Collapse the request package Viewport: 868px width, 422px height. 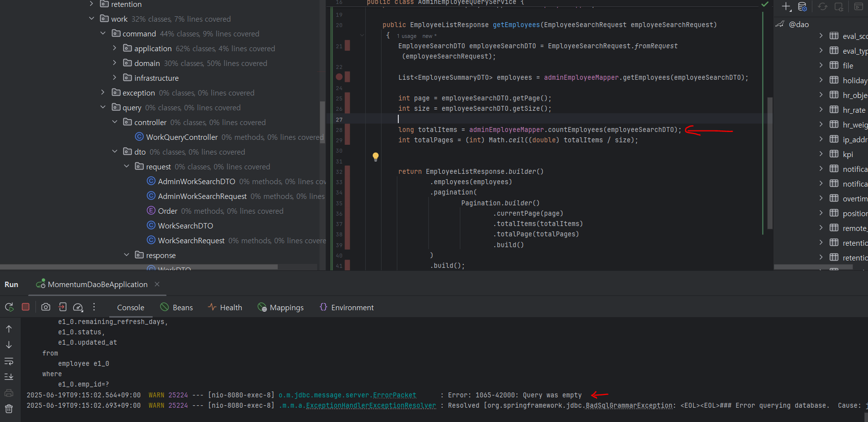point(127,166)
